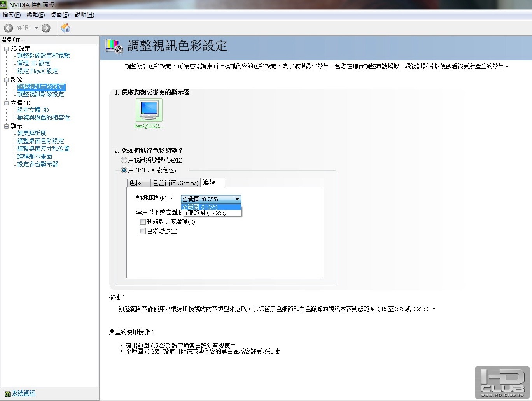Choose 有限範圍 (16-235) in dropdown list
The image size is (532, 401).
211,213
